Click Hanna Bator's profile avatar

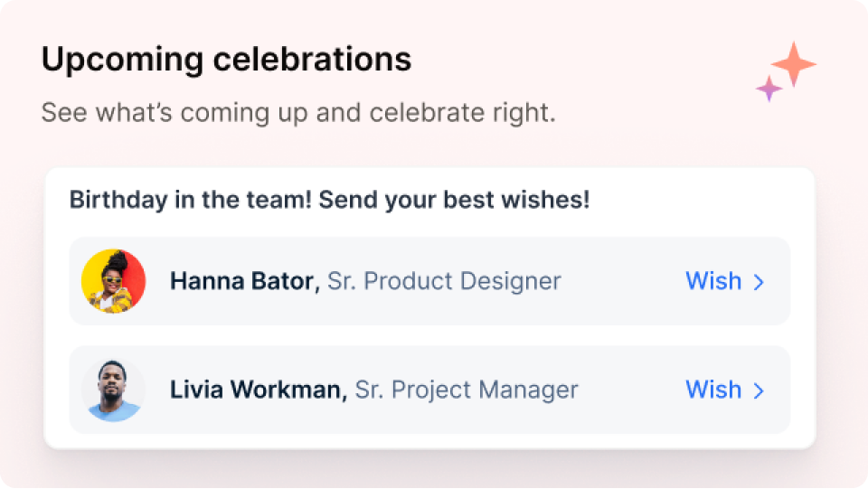tap(114, 281)
